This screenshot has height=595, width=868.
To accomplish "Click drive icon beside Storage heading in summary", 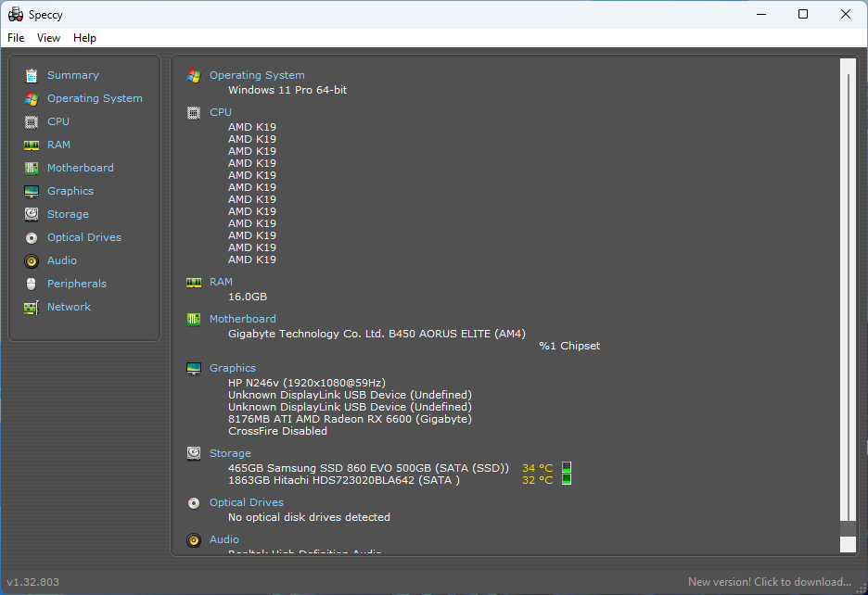I will (x=194, y=453).
